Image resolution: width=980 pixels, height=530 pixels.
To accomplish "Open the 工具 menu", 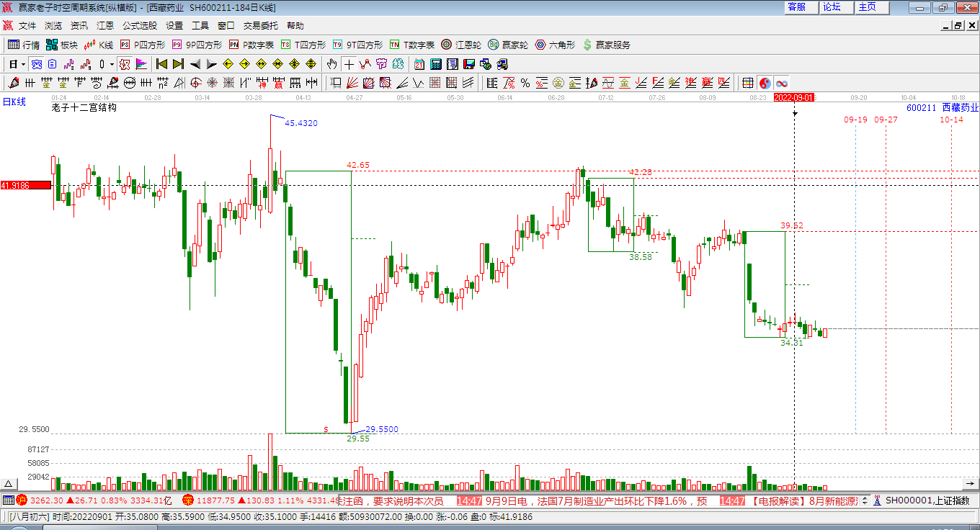I will point(200,25).
